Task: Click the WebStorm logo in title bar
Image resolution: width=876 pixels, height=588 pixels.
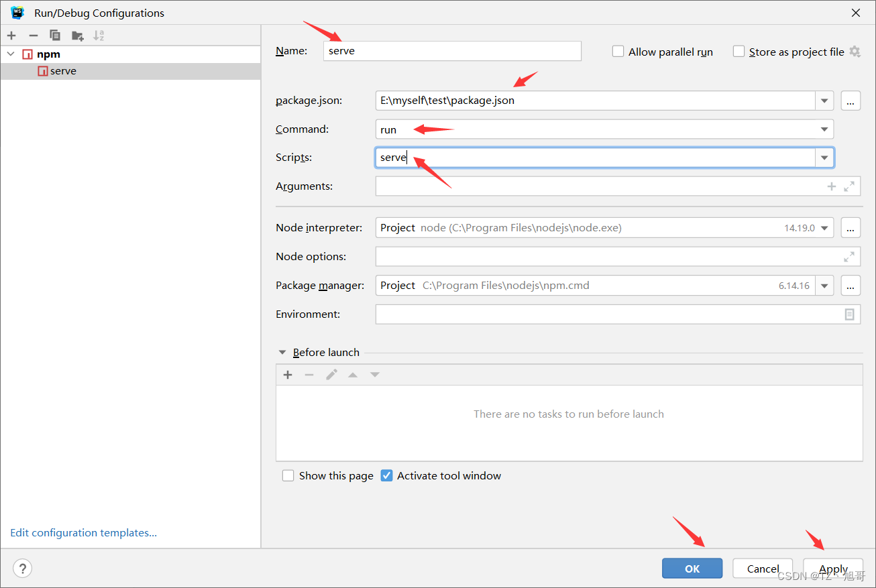Action: pyautogui.click(x=17, y=13)
